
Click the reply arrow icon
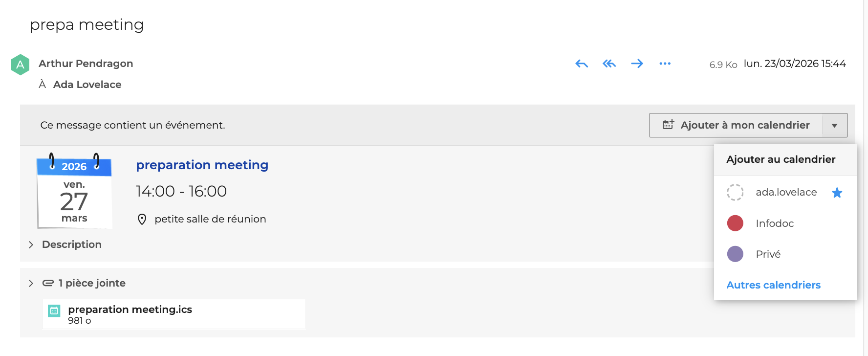[582, 64]
